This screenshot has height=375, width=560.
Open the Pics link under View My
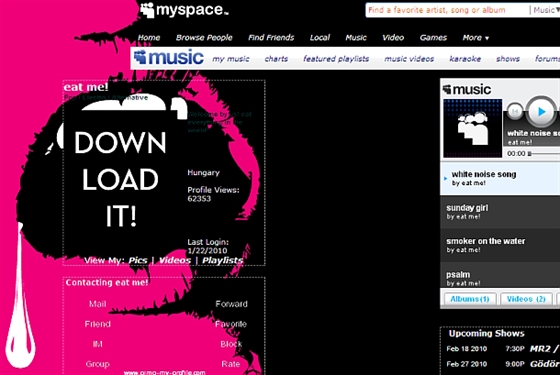[138, 260]
